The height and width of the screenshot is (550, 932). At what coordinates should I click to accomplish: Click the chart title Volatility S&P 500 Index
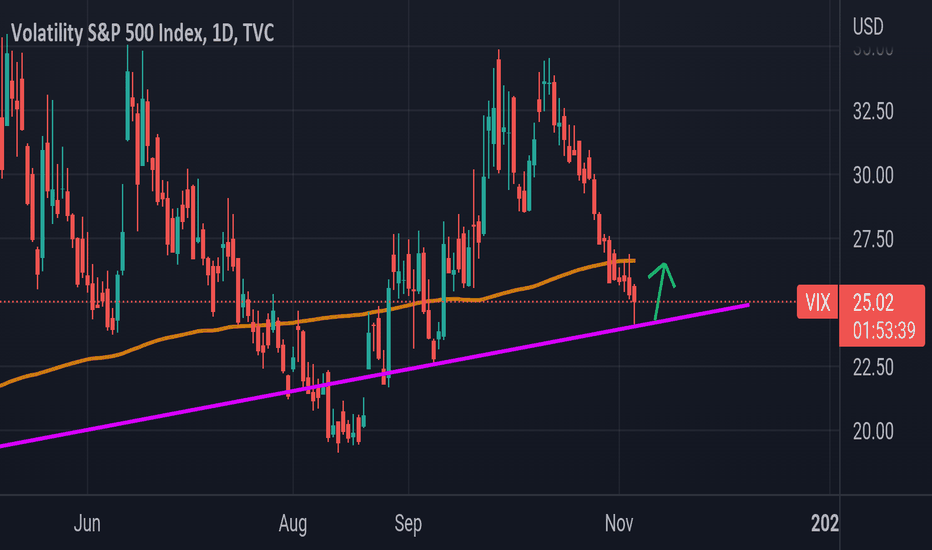[x=143, y=33]
